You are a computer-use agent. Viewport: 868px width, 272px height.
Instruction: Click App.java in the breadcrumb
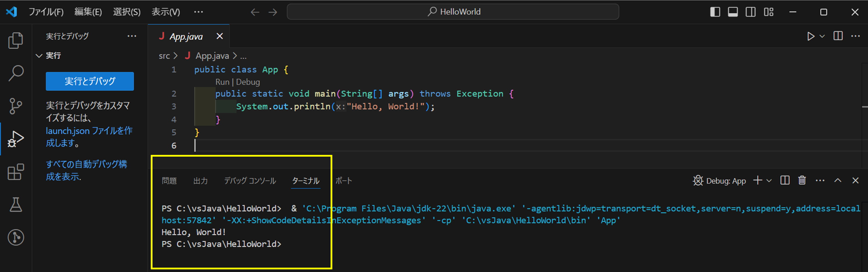coord(212,56)
